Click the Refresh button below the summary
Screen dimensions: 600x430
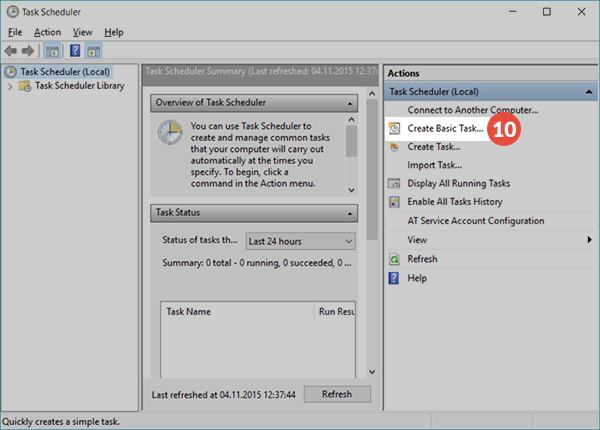coord(337,394)
